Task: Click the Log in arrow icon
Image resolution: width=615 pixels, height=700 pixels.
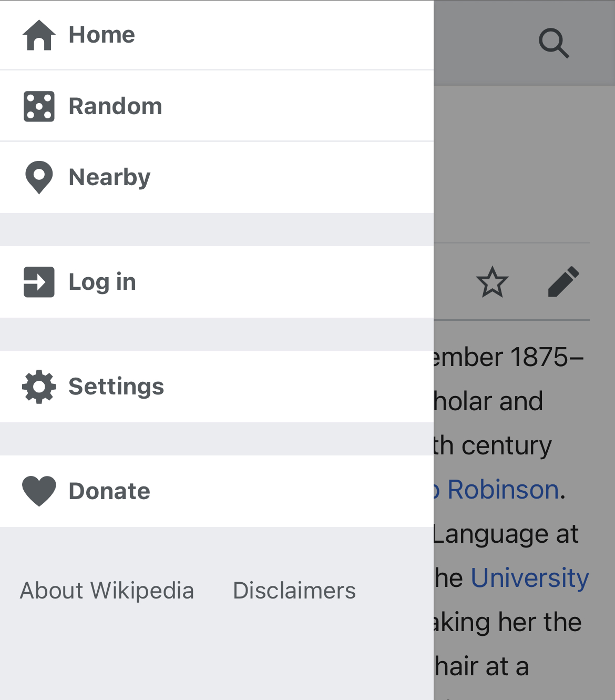Action: click(39, 282)
